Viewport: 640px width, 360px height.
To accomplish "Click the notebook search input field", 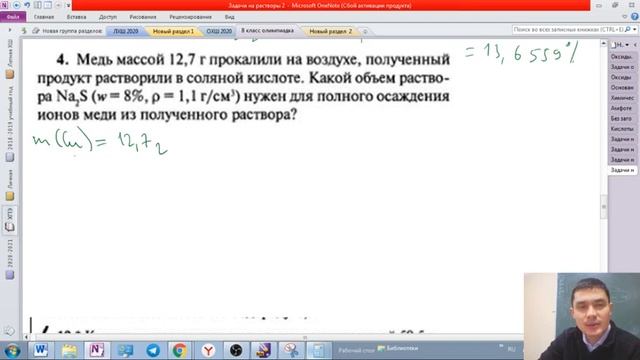I will [x=568, y=30].
